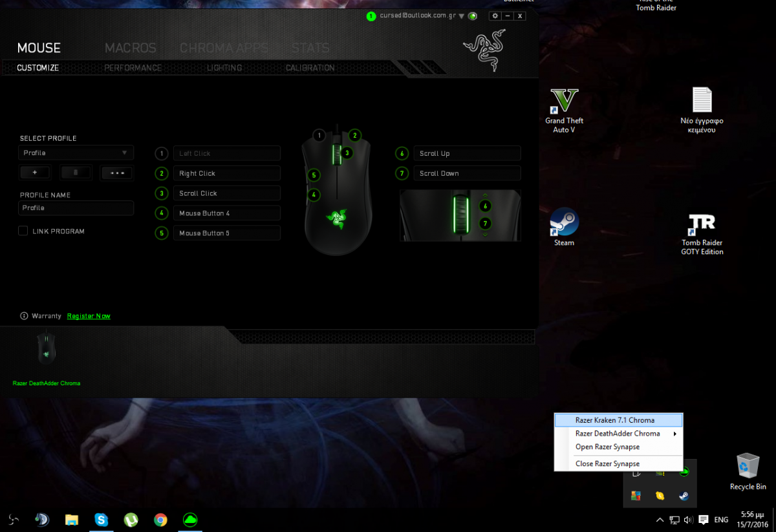
Task: Click button marker 1 on mouse image
Action: (319, 135)
